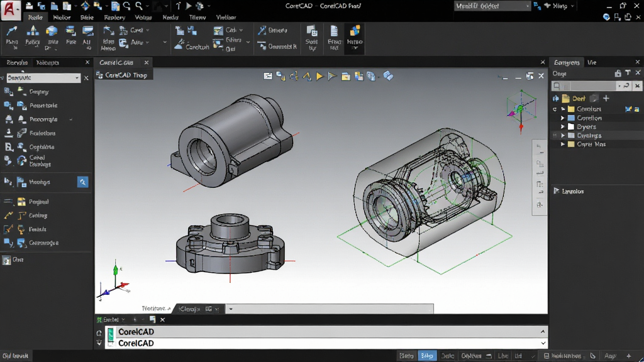
Task: Toggle the "Orhvlos" status bar button
Action: click(471, 356)
